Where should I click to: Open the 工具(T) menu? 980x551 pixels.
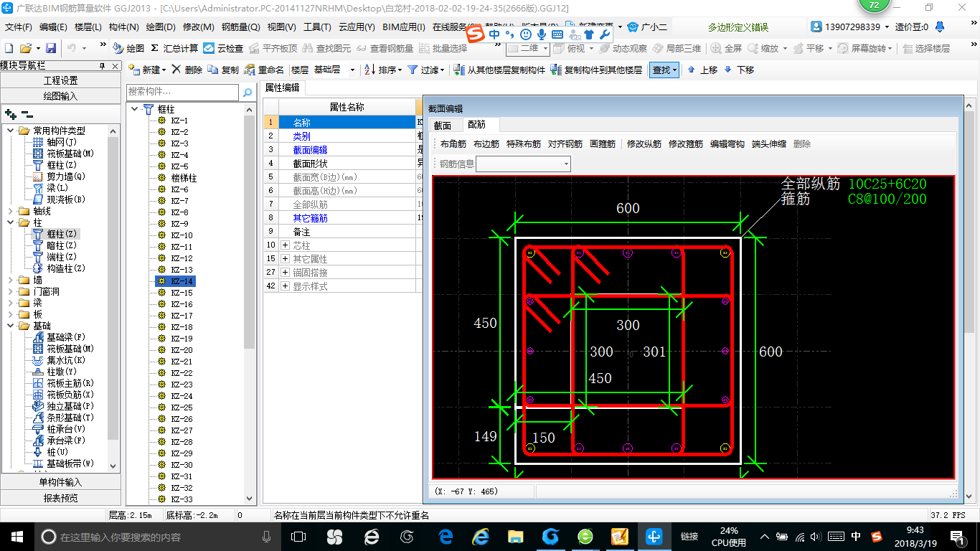click(x=317, y=27)
